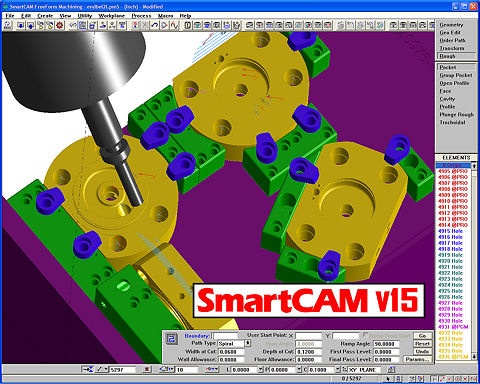Click the Boundary input field
480x384 pixels.
click(225, 336)
